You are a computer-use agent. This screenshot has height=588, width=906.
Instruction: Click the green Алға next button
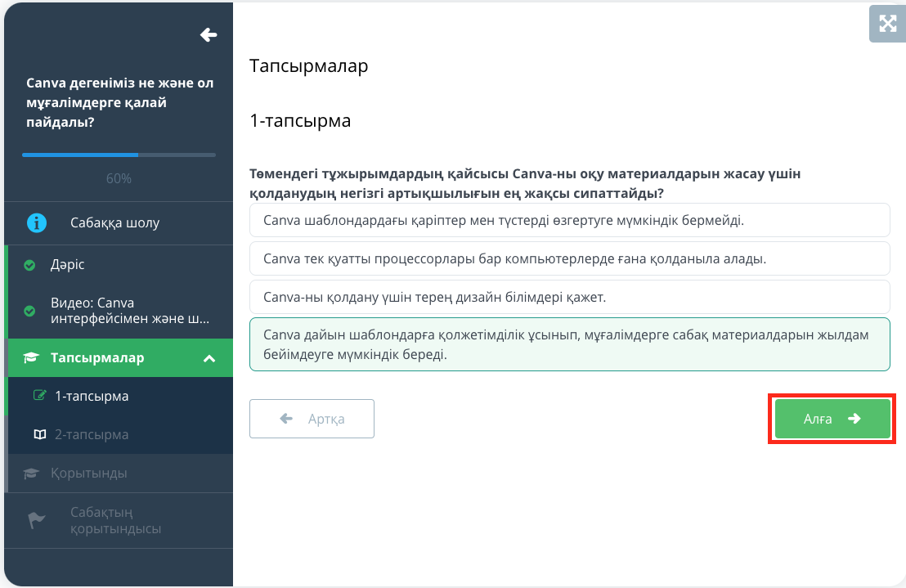point(832,419)
